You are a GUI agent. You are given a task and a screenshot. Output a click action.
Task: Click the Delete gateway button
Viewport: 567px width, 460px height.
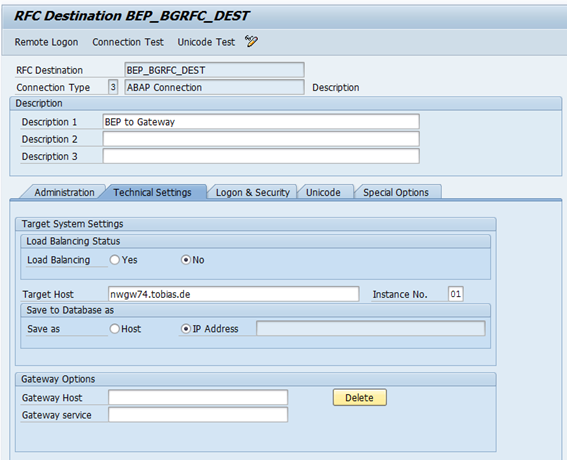tap(359, 397)
